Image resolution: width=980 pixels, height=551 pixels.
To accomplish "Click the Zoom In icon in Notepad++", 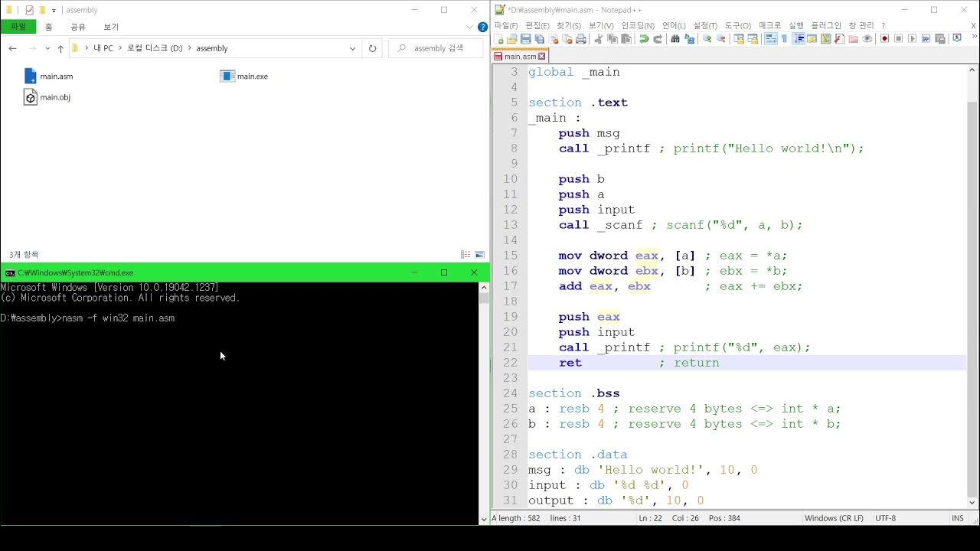I will [707, 38].
